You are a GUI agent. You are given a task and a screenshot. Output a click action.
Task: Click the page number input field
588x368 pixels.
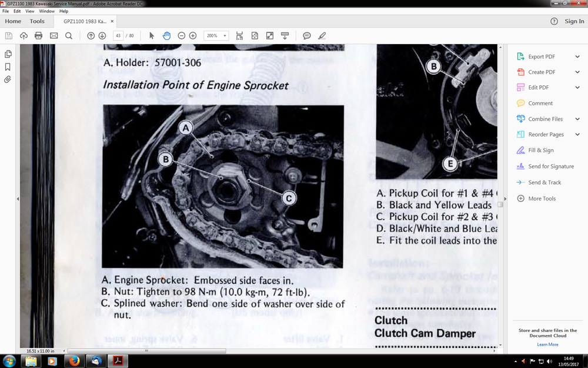coord(118,36)
